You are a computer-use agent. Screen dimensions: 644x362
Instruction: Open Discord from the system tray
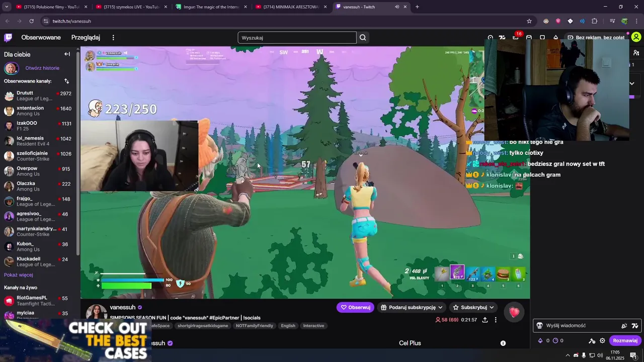pos(576,355)
